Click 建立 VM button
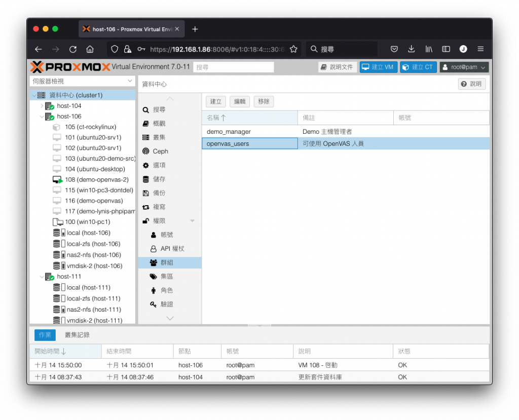The width and height of the screenshot is (519, 420). click(378, 67)
